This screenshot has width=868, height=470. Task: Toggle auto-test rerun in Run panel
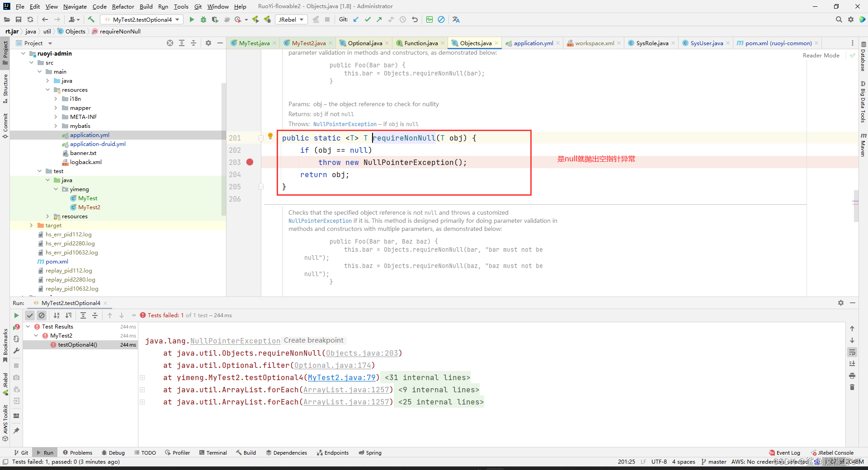click(16, 339)
